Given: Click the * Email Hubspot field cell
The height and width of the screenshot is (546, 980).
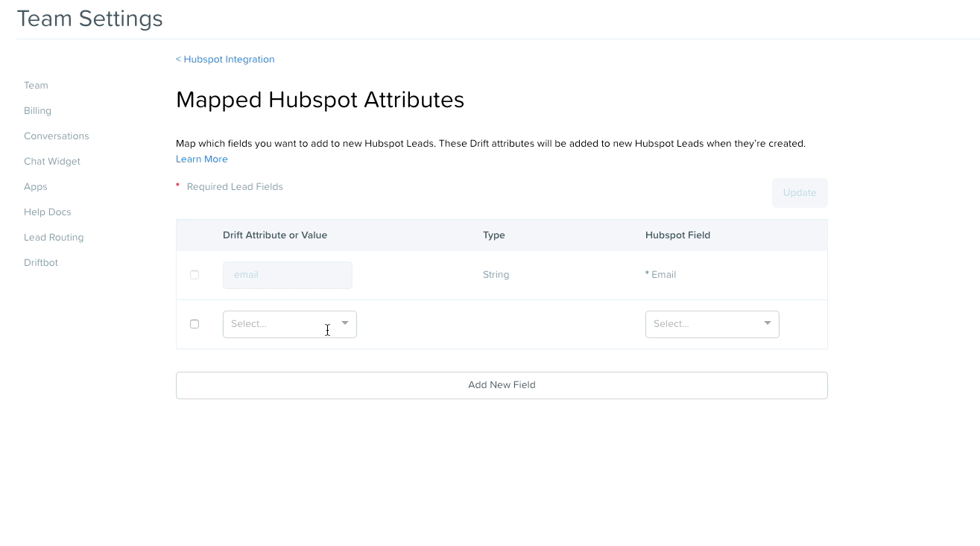Looking at the screenshot, I should [x=660, y=275].
